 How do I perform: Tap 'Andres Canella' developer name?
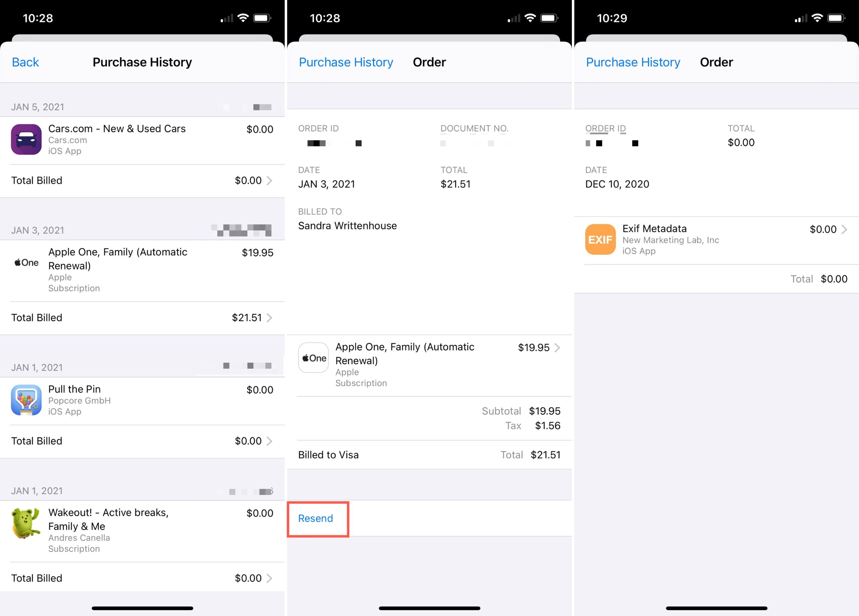click(79, 538)
